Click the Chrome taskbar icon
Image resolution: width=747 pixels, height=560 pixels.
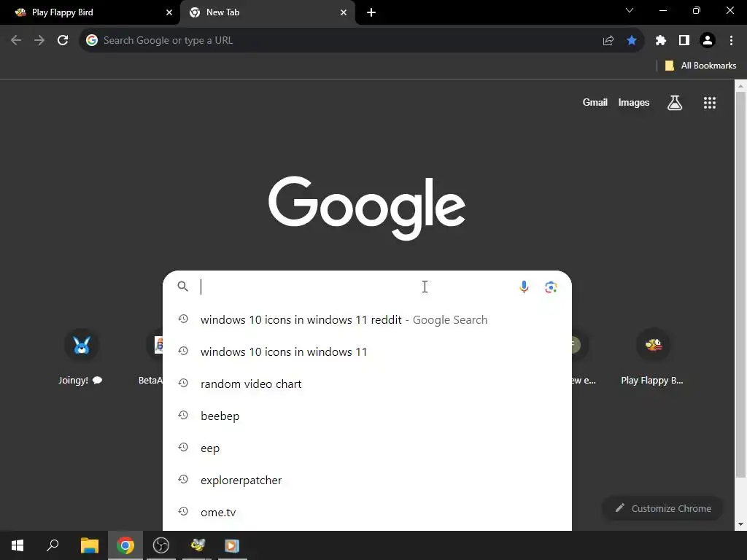tap(125, 545)
